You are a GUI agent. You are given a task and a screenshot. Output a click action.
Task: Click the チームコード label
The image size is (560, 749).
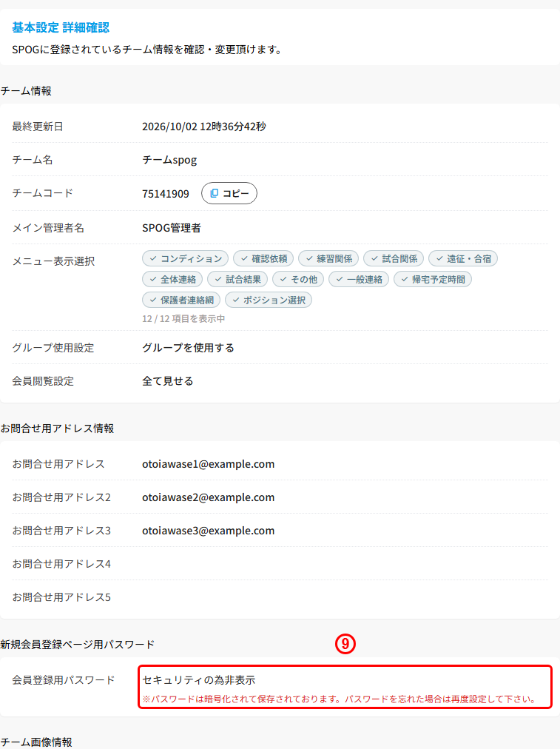click(42, 193)
